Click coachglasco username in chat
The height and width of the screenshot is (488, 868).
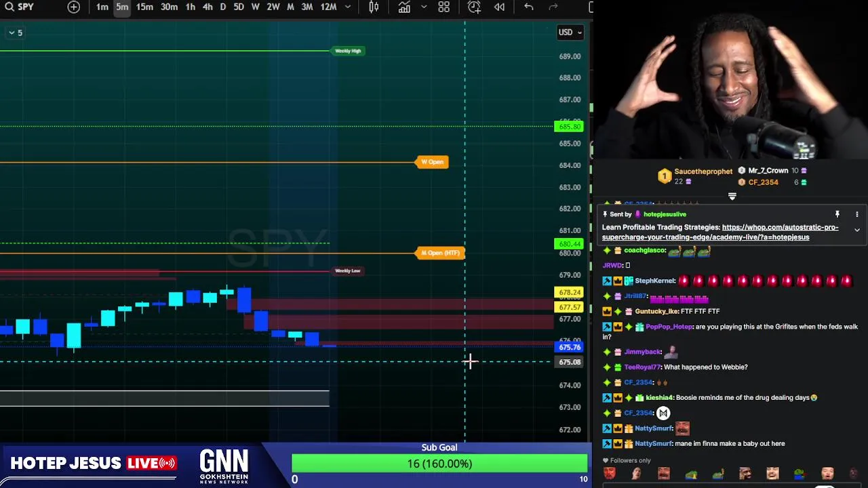click(x=645, y=251)
